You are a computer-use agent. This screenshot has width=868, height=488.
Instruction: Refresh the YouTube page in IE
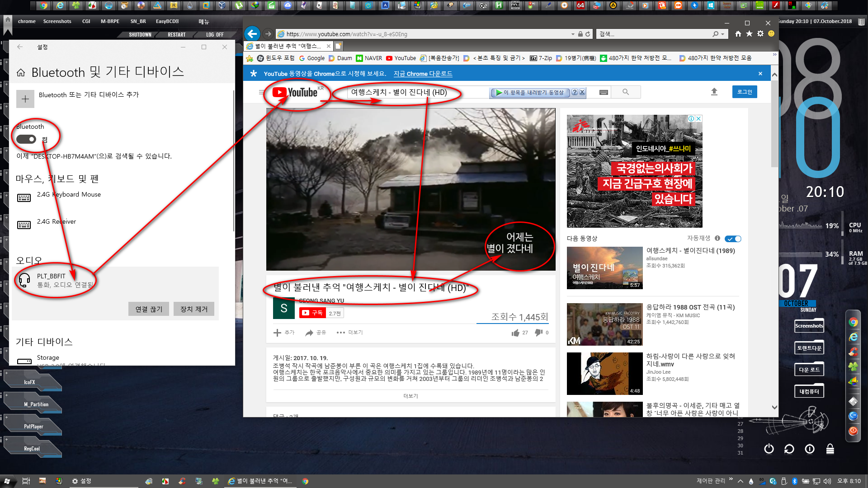(x=588, y=34)
